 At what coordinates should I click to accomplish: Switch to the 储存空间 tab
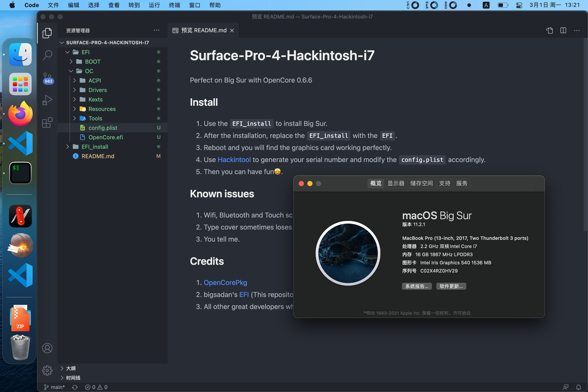421,183
